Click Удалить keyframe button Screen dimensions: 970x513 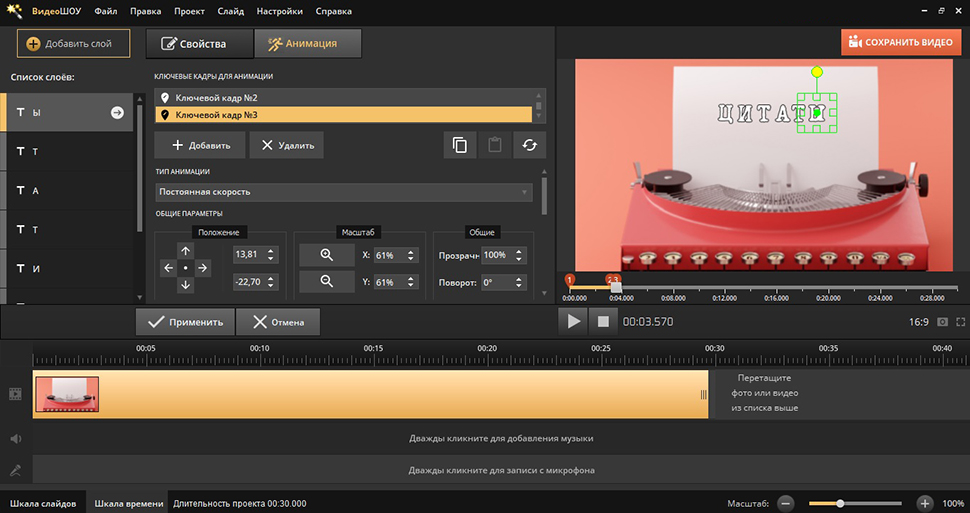tap(286, 145)
